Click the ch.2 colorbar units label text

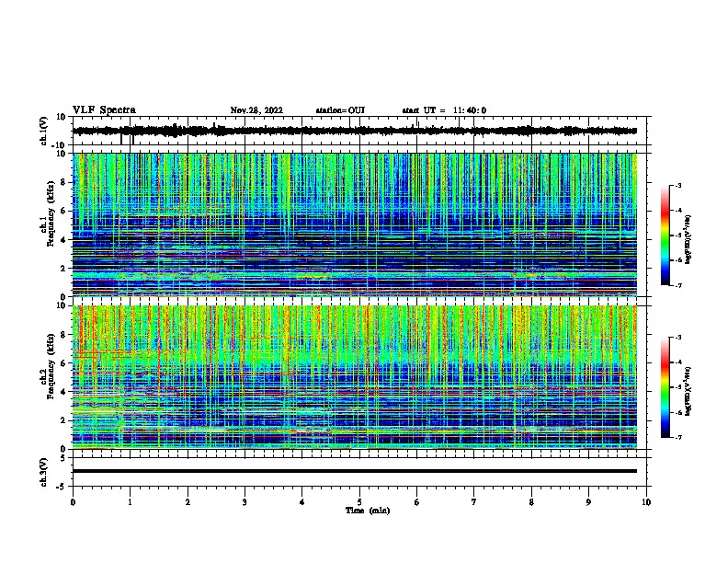pyautogui.click(x=688, y=392)
